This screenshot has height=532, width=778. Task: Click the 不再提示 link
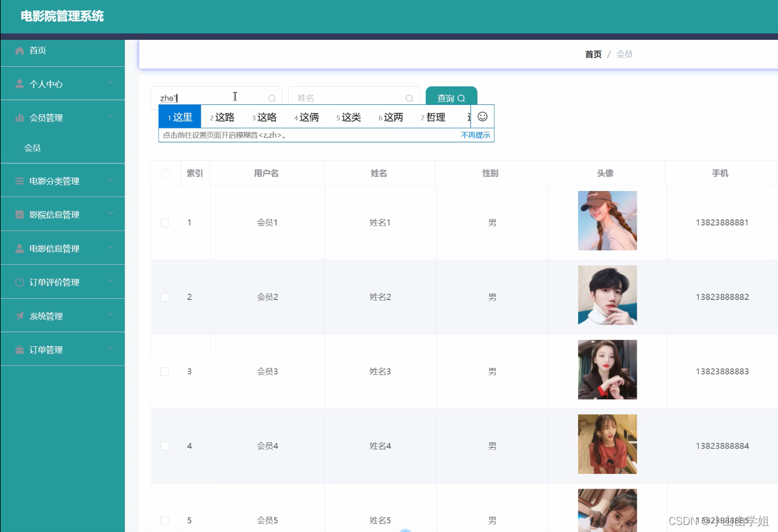click(476, 135)
